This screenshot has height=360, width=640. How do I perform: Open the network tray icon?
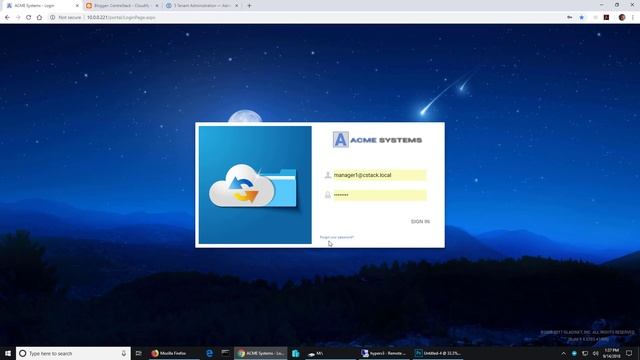585,353
